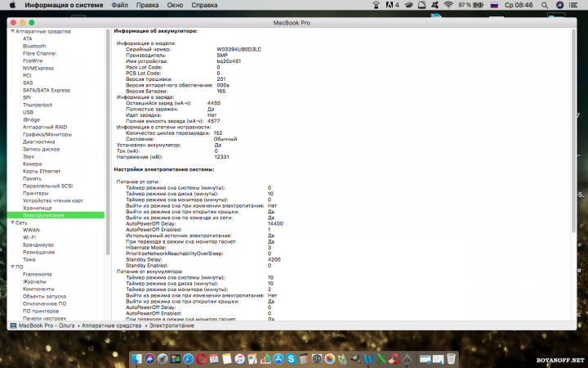Open Finder from the Dock
The image size is (588, 368).
[x=137, y=359]
